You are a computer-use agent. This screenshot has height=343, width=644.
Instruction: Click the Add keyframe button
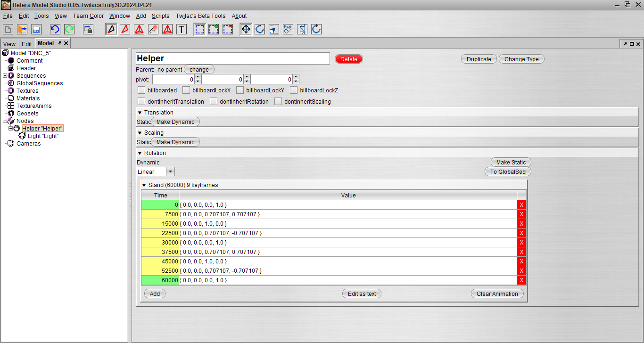[x=155, y=294]
